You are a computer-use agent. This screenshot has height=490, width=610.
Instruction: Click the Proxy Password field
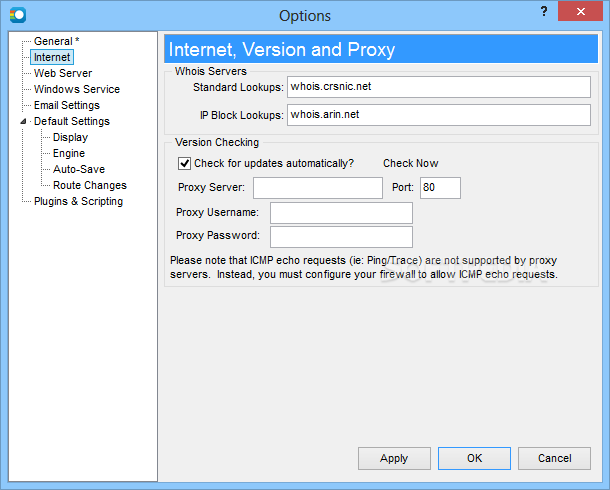(x=341, y=237)
